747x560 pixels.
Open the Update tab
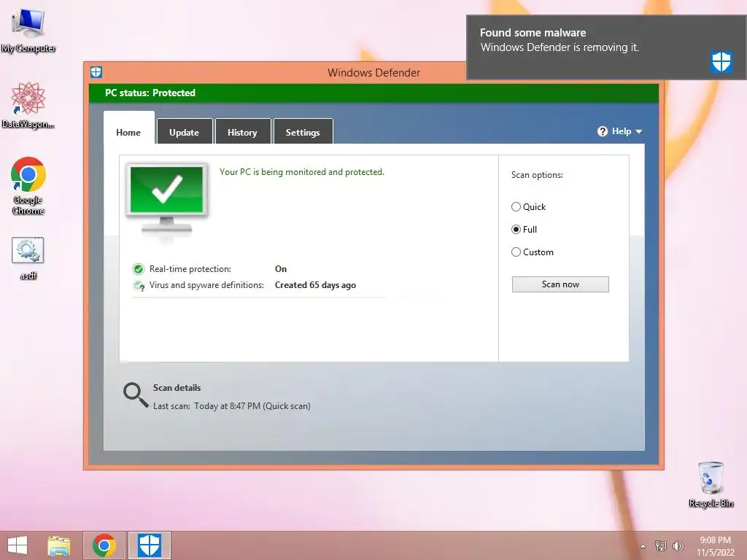point(185,131)
